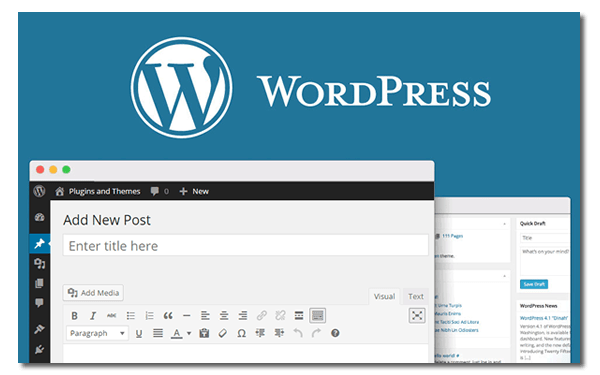Insert a numbered list
The image size is (600, 375).
149,316
